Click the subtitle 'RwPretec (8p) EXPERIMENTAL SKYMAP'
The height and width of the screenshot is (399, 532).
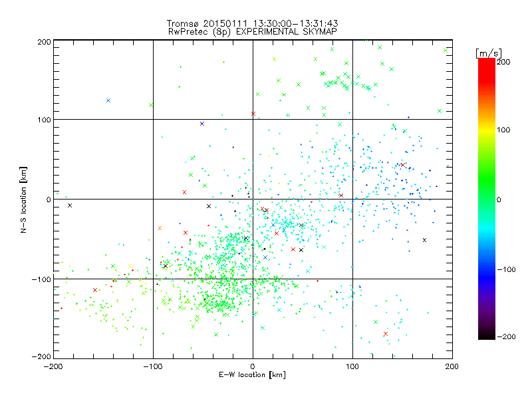[x=252, y=31]
